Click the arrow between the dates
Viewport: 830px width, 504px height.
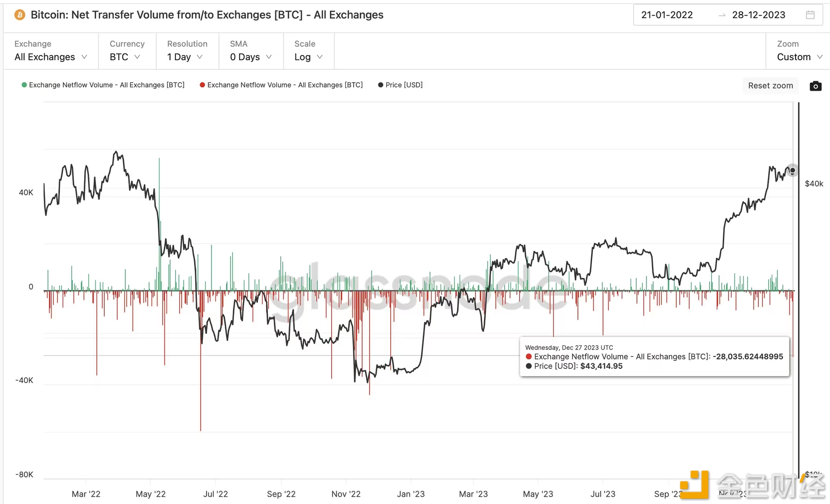click(x=722, y=15)
